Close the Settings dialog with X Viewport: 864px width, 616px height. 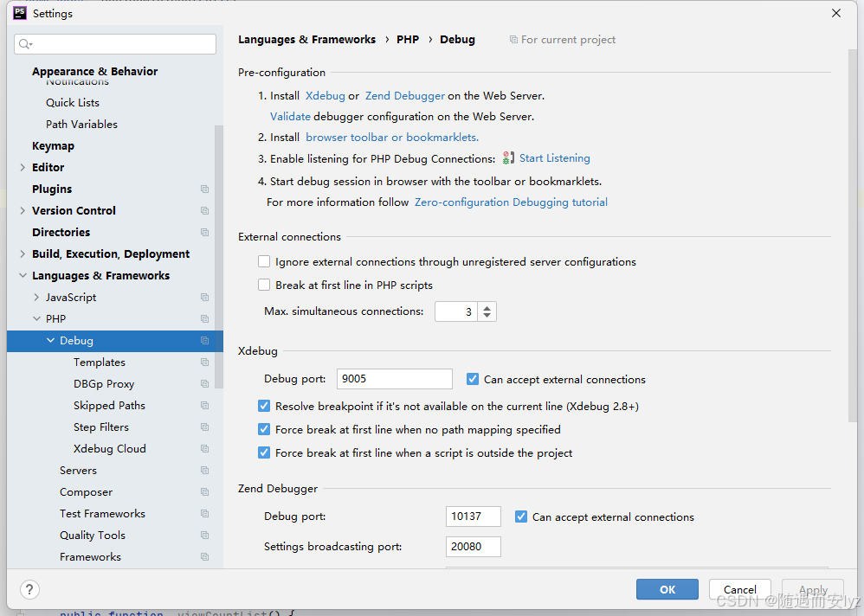coord(836,13)
